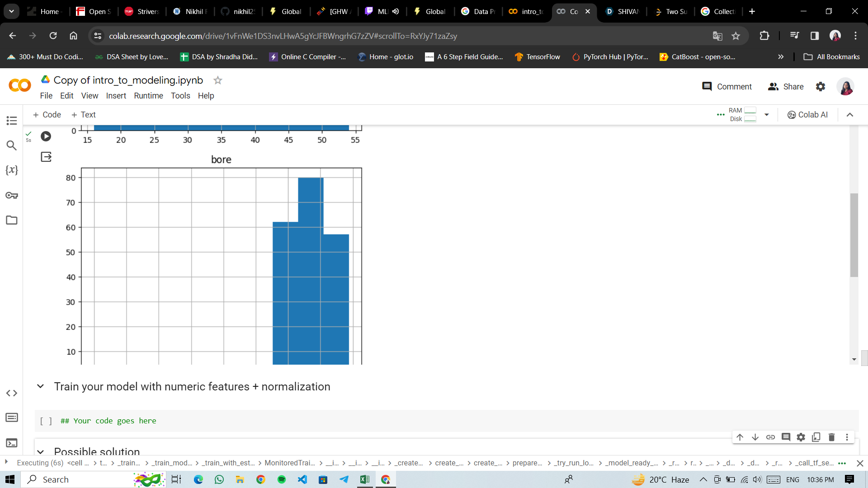The image size is (868, 488).
Task: Open the find and replace search icon
Action: [12, 145]
